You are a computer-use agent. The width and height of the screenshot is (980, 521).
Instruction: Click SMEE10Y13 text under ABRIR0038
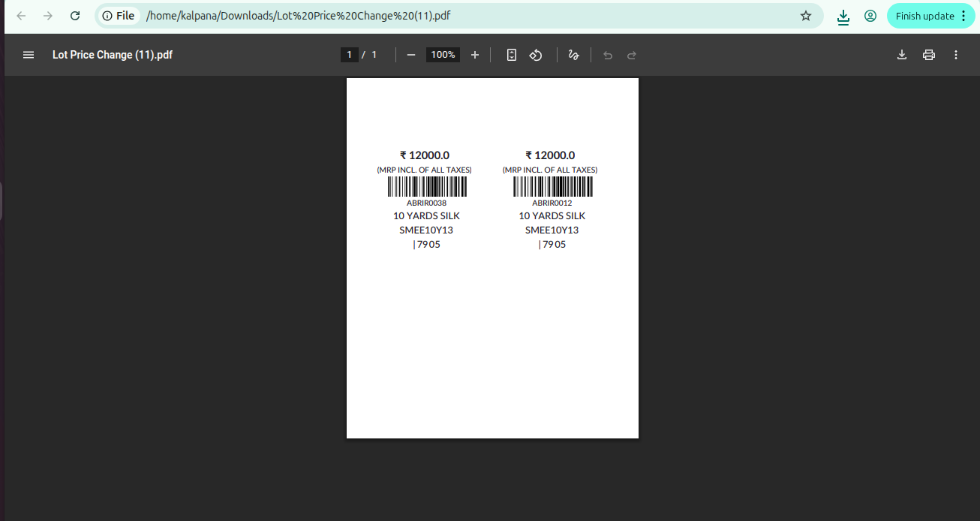click(426, 230)
